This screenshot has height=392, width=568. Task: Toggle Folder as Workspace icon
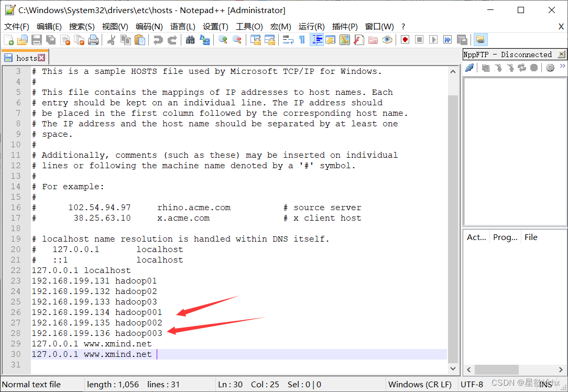point(373,40)
